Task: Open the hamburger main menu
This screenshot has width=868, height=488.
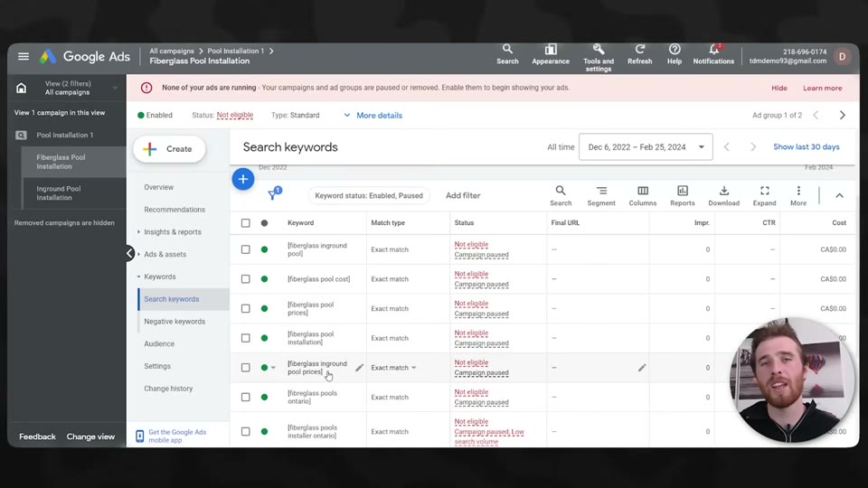Action: 24,56
